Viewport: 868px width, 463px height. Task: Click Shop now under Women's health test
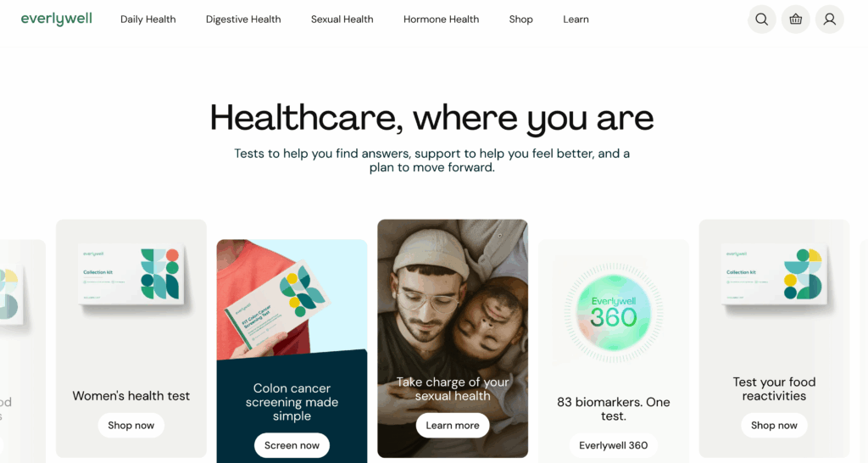[131, 426]
